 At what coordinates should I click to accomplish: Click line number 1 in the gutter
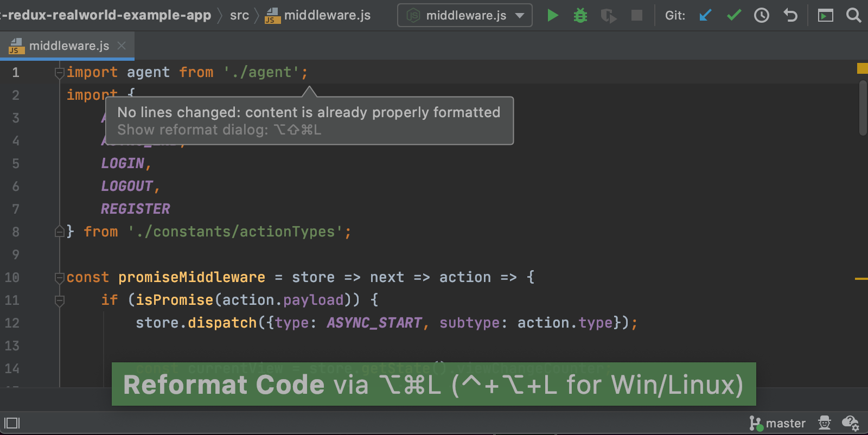16,73
